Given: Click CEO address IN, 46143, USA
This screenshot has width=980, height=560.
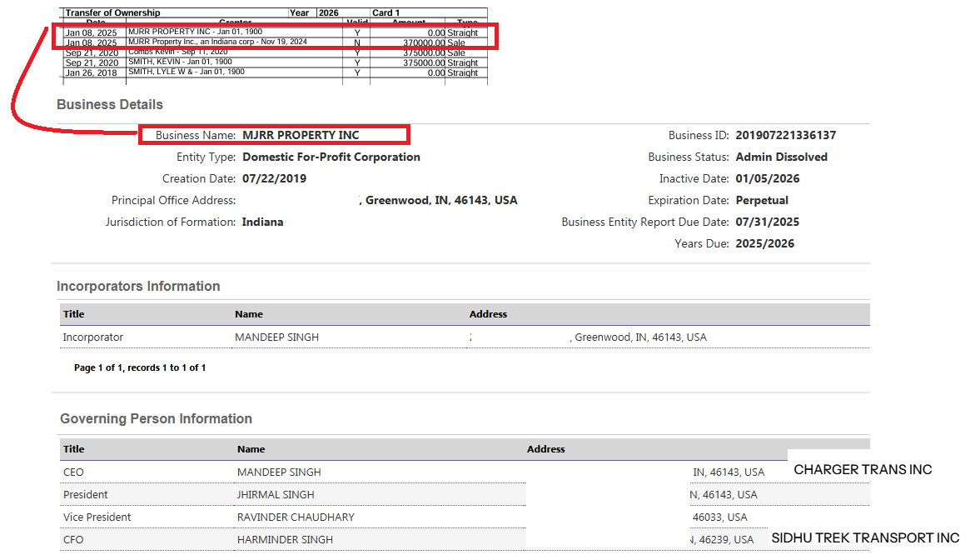Looking at the screenshot, I should 729,472.
